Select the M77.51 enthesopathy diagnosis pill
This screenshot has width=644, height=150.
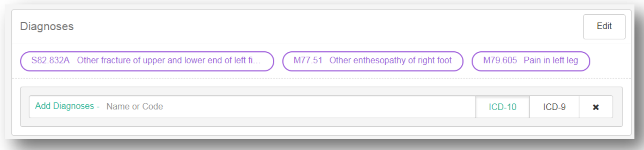pos(373,61)
